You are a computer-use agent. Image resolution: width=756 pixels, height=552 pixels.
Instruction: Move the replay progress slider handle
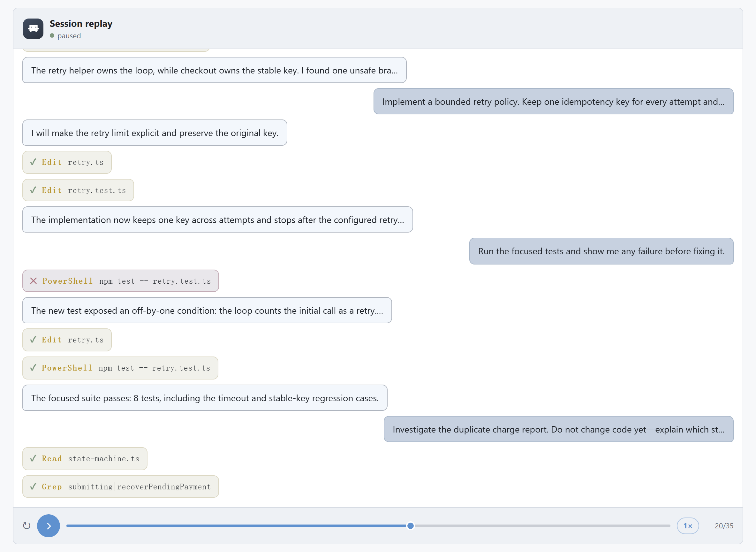point(410,525)
